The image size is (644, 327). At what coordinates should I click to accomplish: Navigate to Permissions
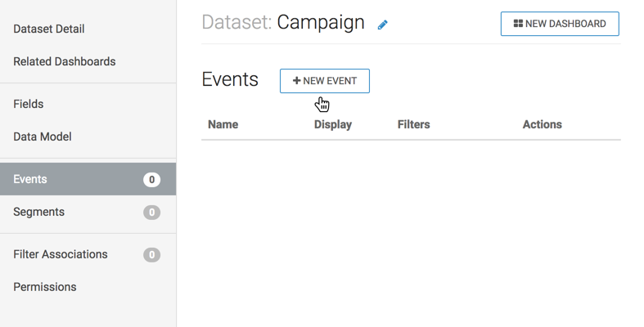pyautogui.click(x=45, y=288)
